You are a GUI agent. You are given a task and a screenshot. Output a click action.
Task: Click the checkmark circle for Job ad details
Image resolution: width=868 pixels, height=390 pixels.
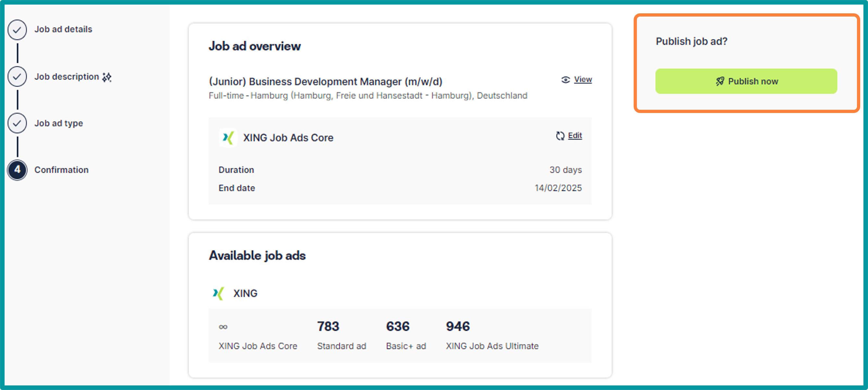tap(17, 29)
